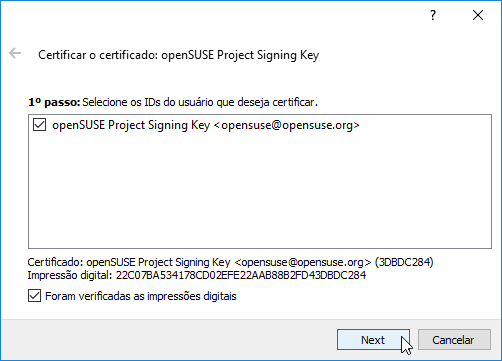
Task: Click the 'Foram verificadas as impressões digitais' label
Action: pyautogui.click(x=141, y=296)
